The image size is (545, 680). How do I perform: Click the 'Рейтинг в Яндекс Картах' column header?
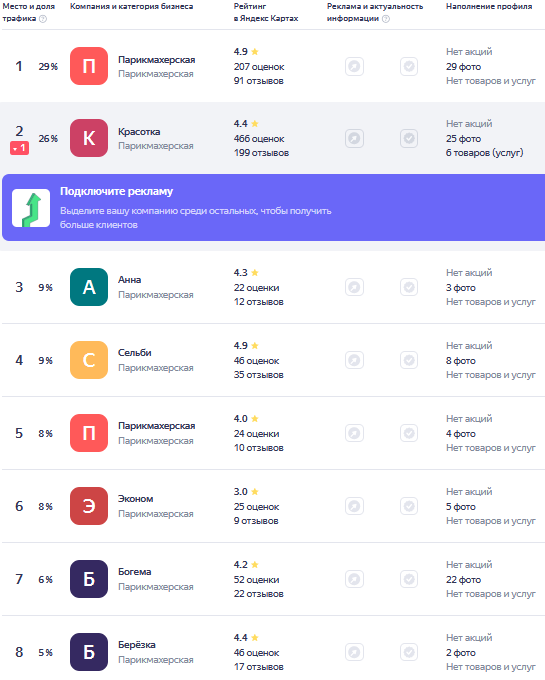(266, 12)
